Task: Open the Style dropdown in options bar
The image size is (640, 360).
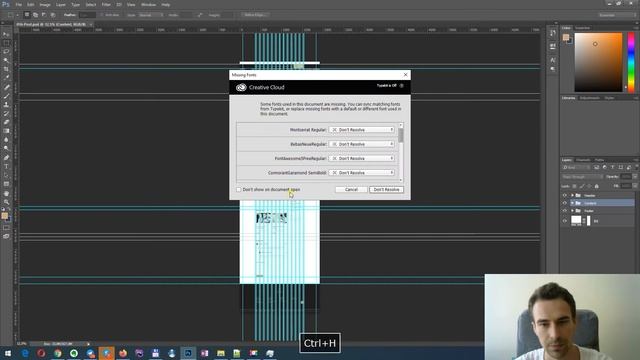Action: coord(151,15)
